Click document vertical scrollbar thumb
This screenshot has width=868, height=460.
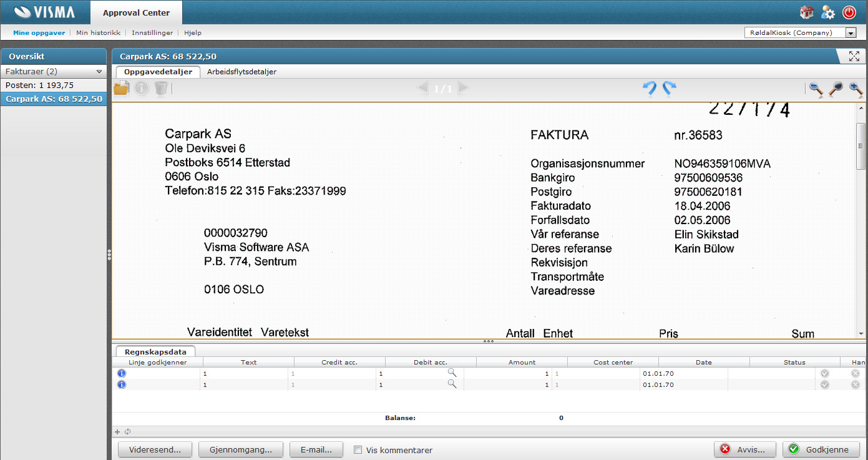[861, 145]
